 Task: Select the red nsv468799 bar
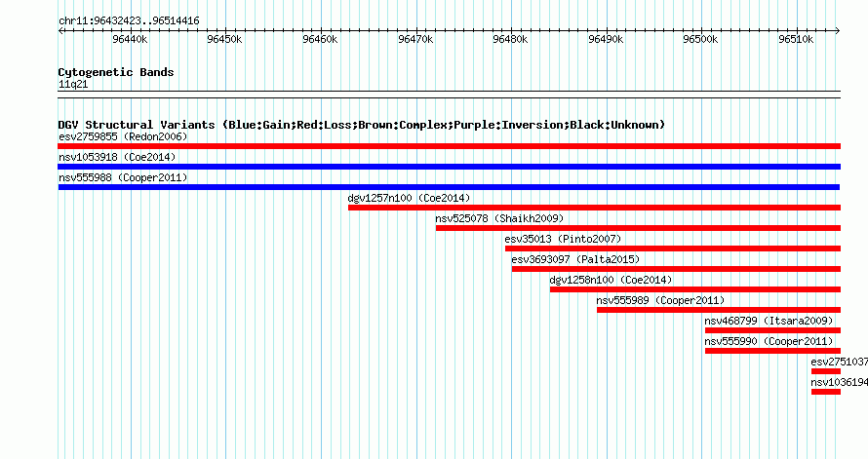[772, 330]
